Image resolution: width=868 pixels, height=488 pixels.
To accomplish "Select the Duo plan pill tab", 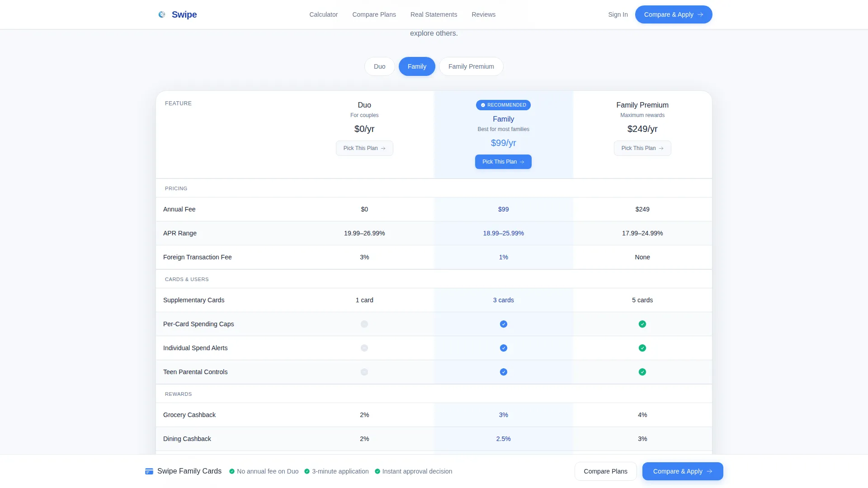I will click(x=379, y=66).
